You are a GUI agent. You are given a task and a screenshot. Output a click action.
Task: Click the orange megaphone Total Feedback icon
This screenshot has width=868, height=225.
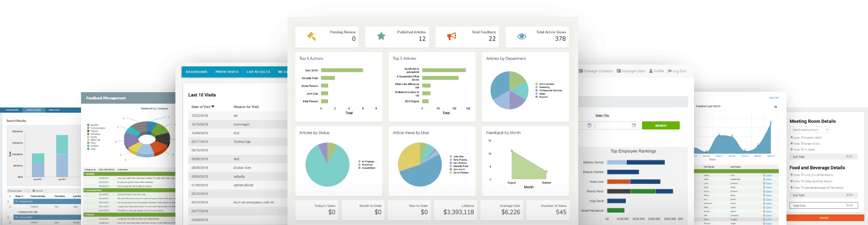451,36
